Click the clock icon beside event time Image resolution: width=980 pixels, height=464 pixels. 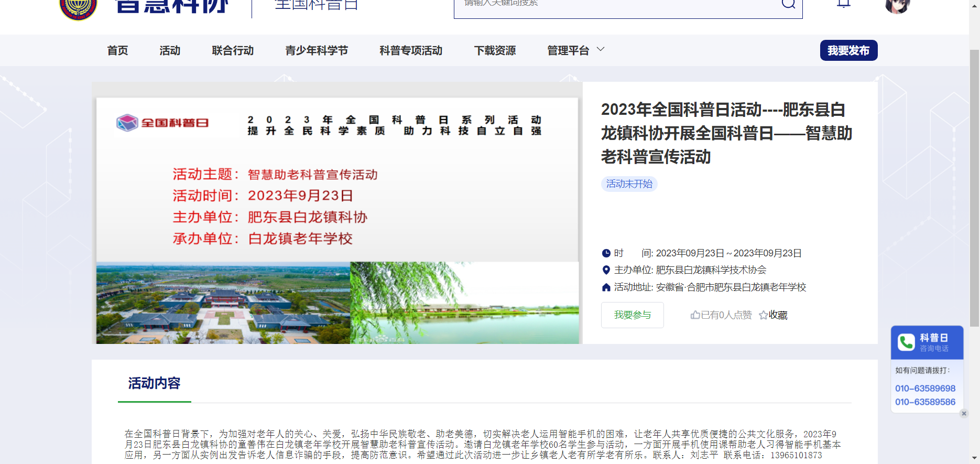coord(606,253)
